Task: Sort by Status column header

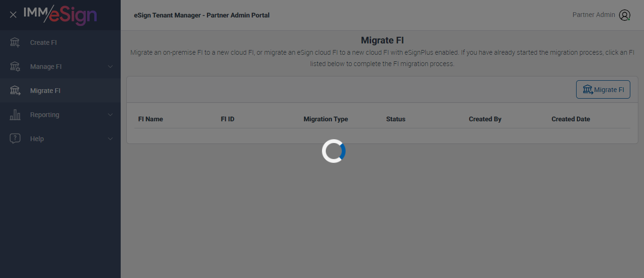Action: tap(396, 119)
